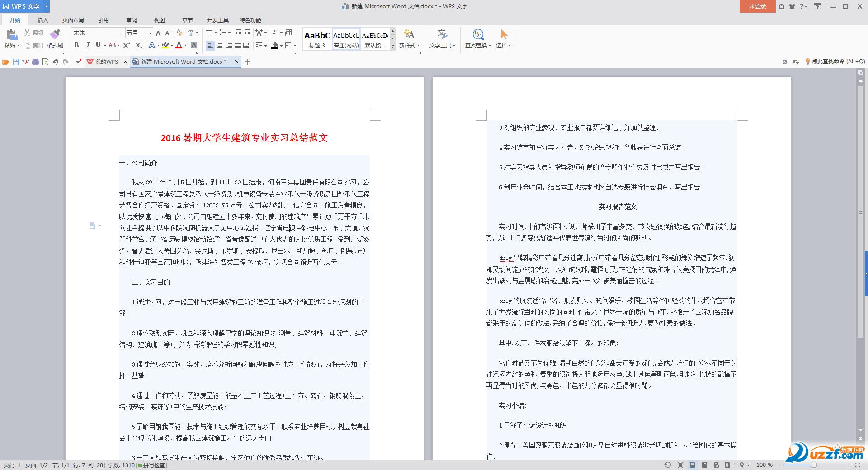Open Print Preview from quick access bar
Screen dimensions: 868x470
pos(46,62)
